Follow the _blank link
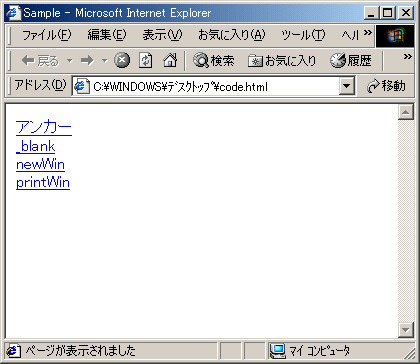Viewport: 420px width, 364px height. click(x=35, y=146)
